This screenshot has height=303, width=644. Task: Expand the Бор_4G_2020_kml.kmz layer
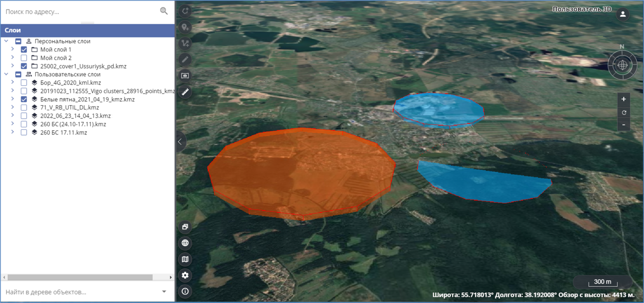(x=12, y=83)
